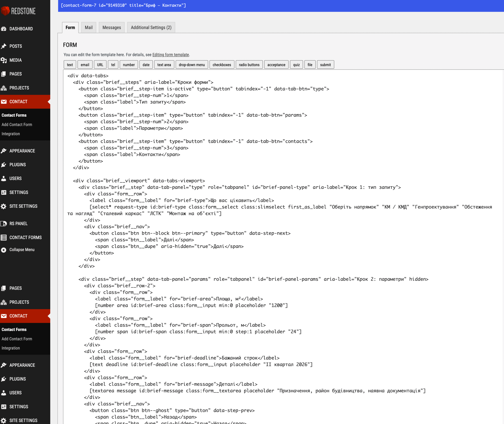Select the contact-form-7 shortcode field

tap(281, 6)
